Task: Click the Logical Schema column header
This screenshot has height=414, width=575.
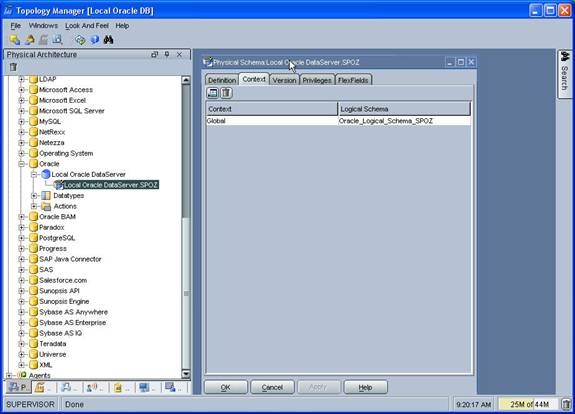Action: point(404,109)
